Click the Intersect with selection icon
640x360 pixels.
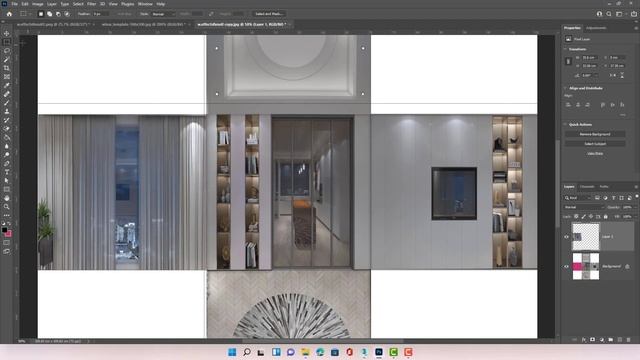(x=67, y=14)
